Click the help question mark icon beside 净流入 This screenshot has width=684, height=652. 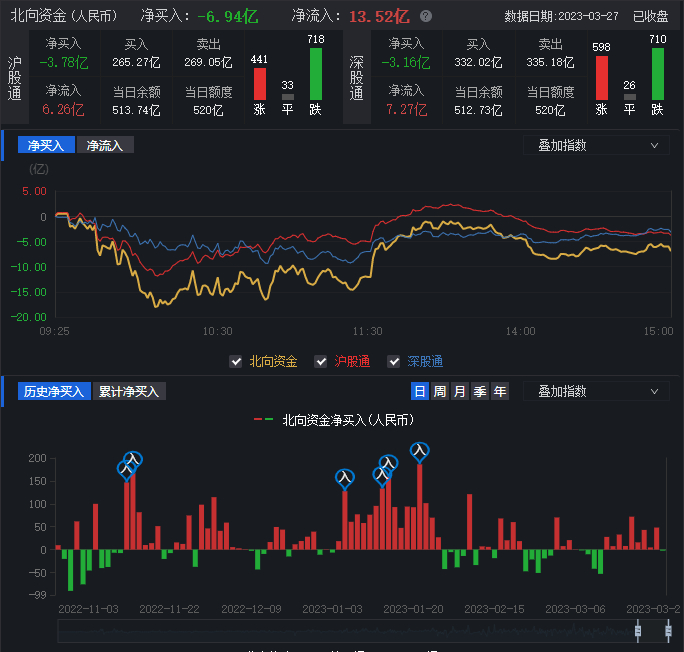coord(426,17)
